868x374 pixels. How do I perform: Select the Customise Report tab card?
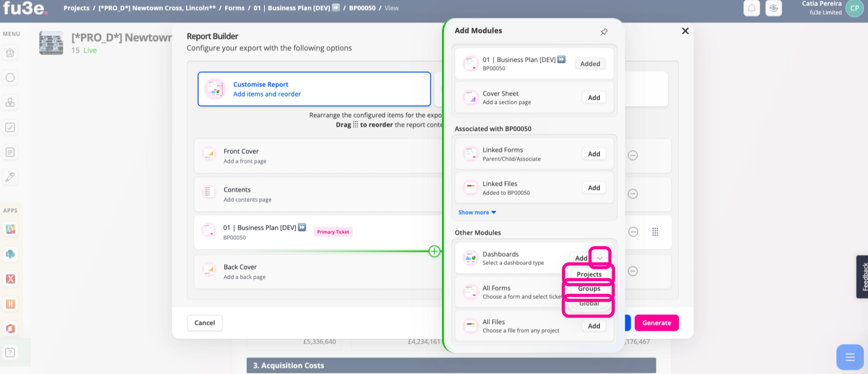coord(314,89)
